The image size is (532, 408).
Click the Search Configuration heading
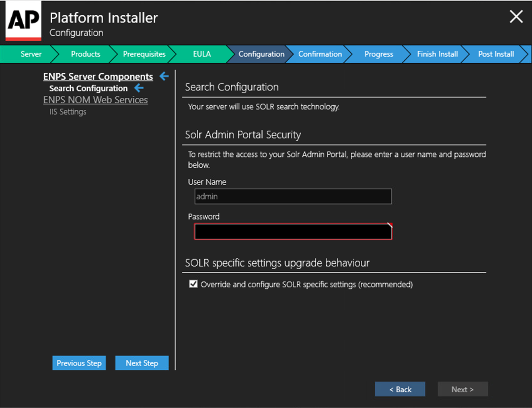[232, 87]
